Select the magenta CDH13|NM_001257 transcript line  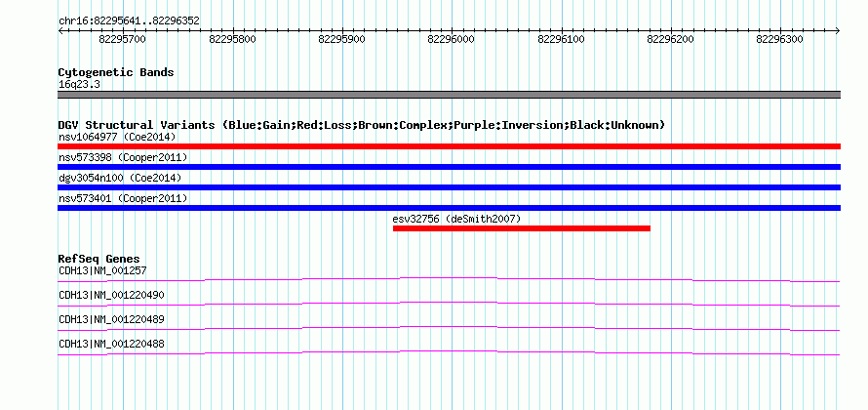(x=449, y=280)
